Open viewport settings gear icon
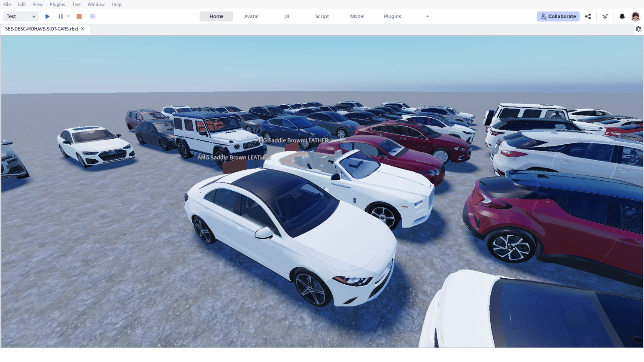Screen dimensions: 644x362 638,29
